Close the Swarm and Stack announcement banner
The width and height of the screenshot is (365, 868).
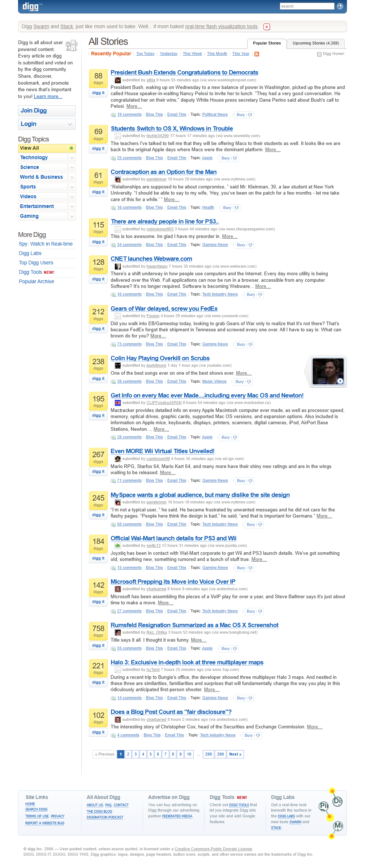(x=267, y=27)
